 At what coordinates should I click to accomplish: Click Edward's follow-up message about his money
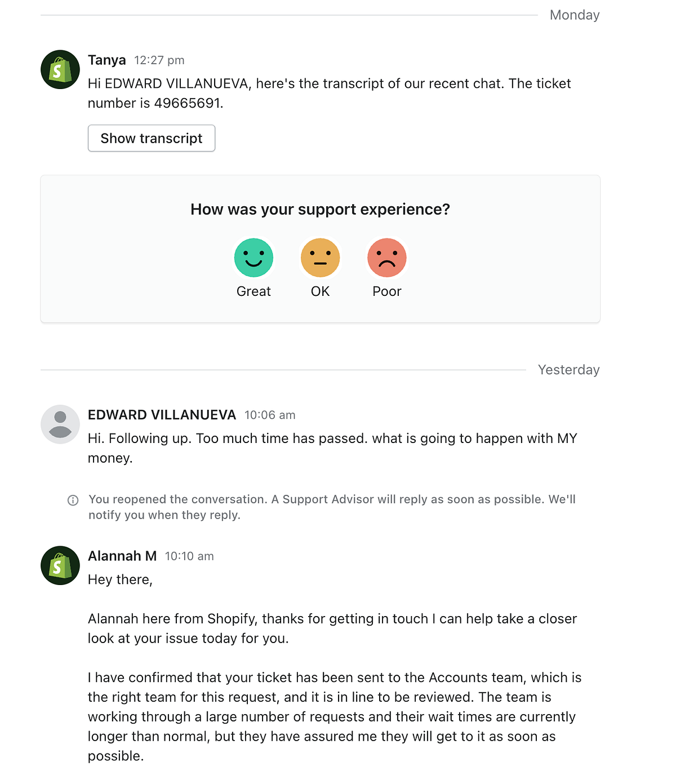tap(332, 448)
